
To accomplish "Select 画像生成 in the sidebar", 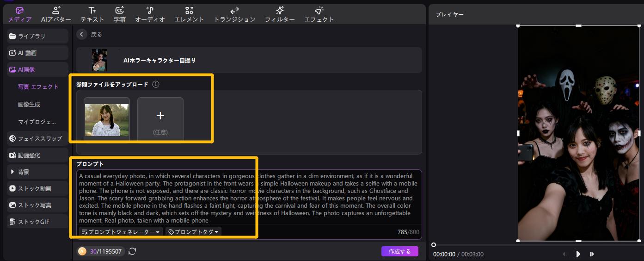I will point(29,105).
